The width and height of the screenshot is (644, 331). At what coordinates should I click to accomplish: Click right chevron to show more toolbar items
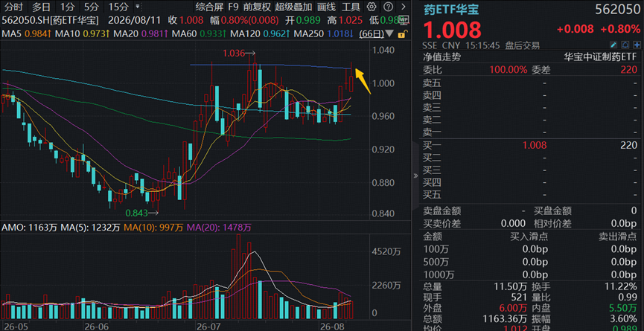(404, 7)
